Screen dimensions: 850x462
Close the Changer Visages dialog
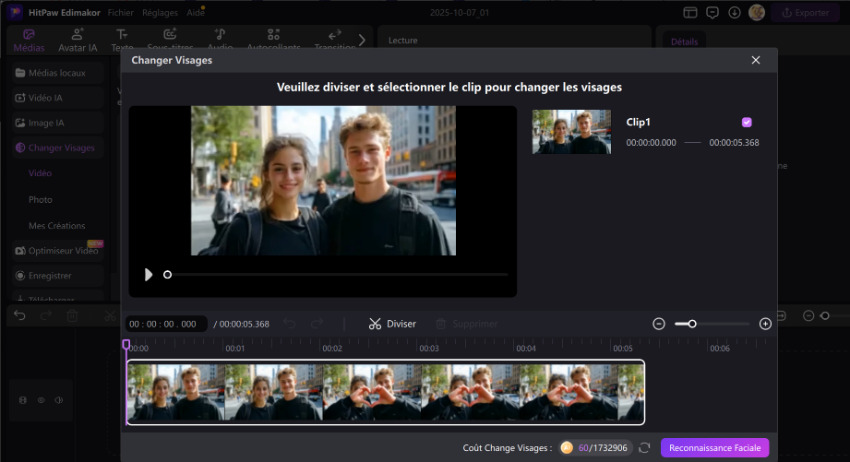pyautogui.click(x=756, y=60)
